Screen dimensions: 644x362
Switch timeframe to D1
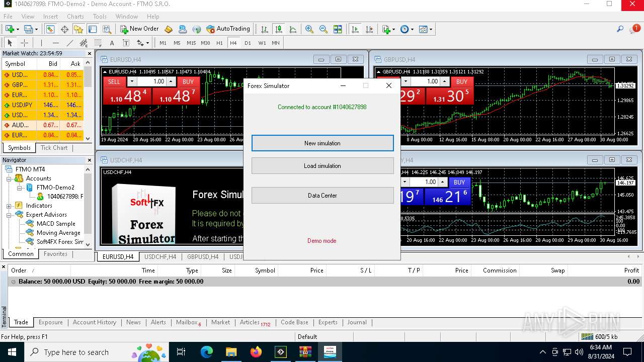click(x=248, y=43)
